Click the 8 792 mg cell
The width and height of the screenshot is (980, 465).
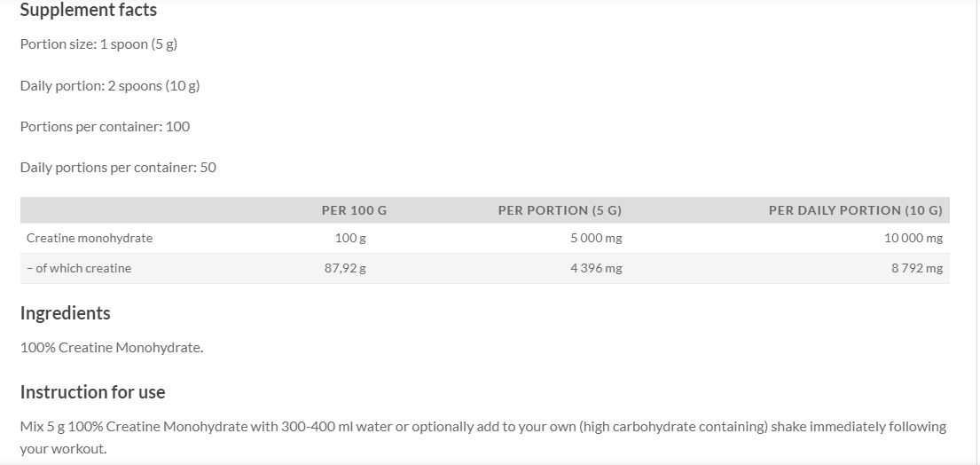tap(917, 268)
